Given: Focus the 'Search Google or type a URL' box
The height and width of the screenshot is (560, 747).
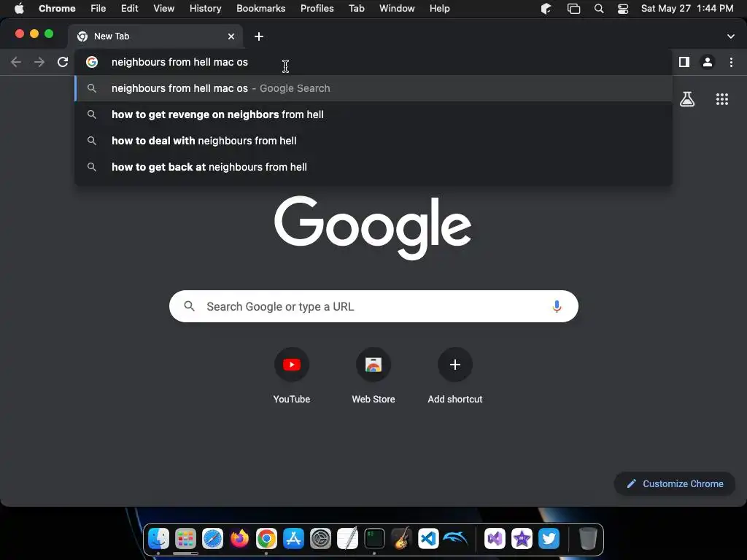Looking at the screenshot, I should [x=373, y=306].
